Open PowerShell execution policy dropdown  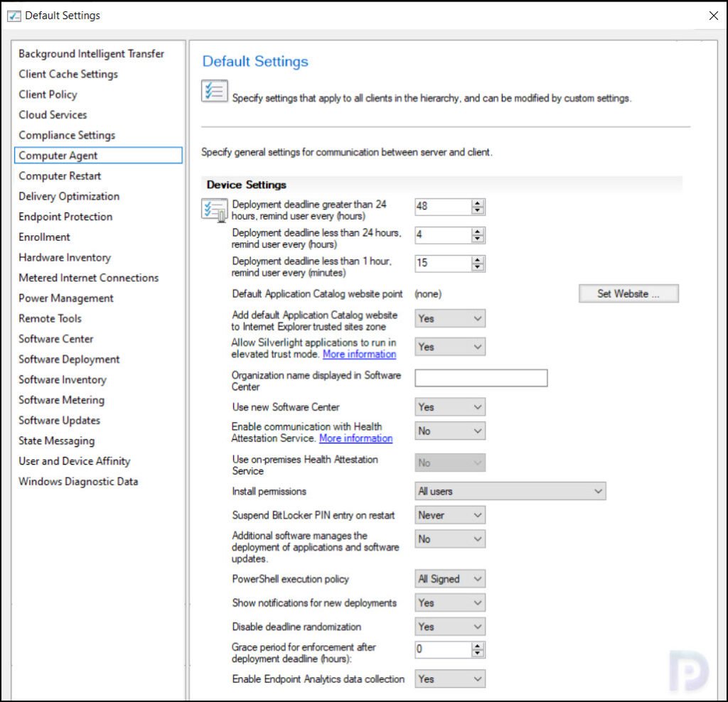pyautogui.click(x=450, y=579)
